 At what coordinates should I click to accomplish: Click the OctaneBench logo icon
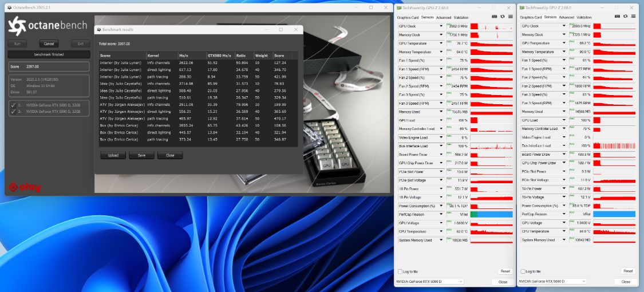point(17,25)
